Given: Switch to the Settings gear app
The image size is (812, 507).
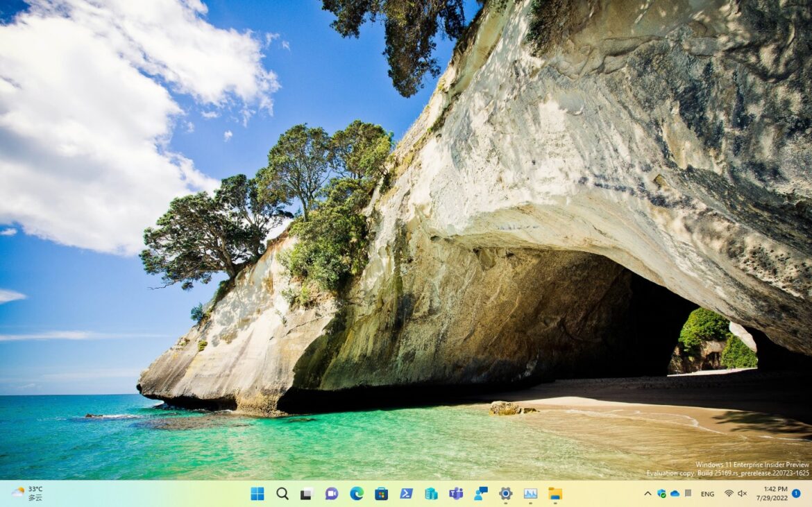Looking at the screenshot, I should coord(505,493).
